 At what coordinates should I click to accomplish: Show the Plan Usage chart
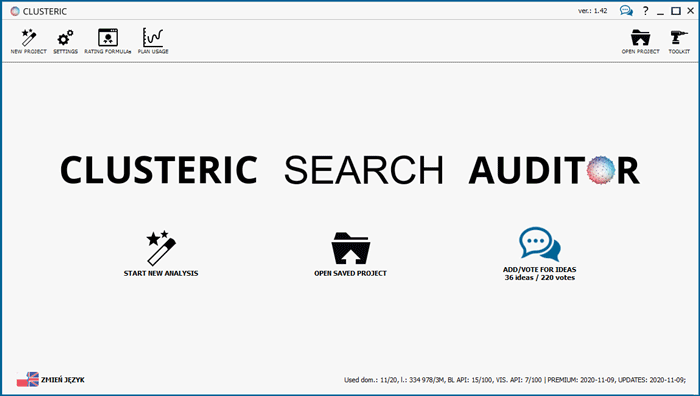(153, 38)
